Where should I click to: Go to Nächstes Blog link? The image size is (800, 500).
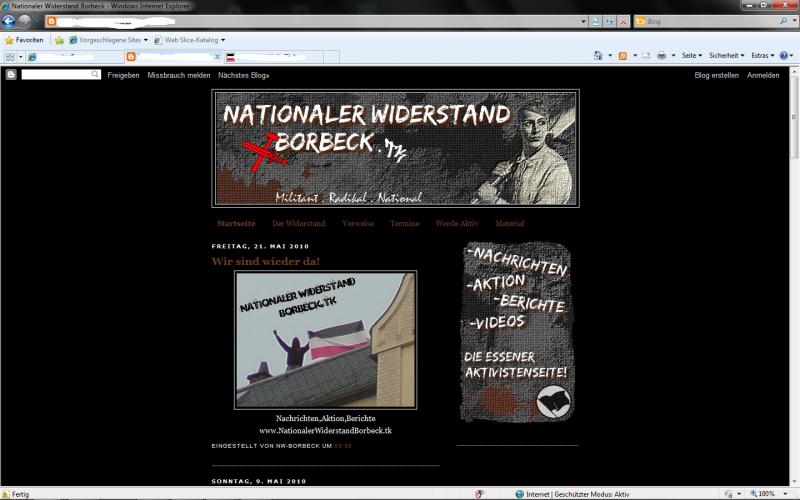[243, 75]
